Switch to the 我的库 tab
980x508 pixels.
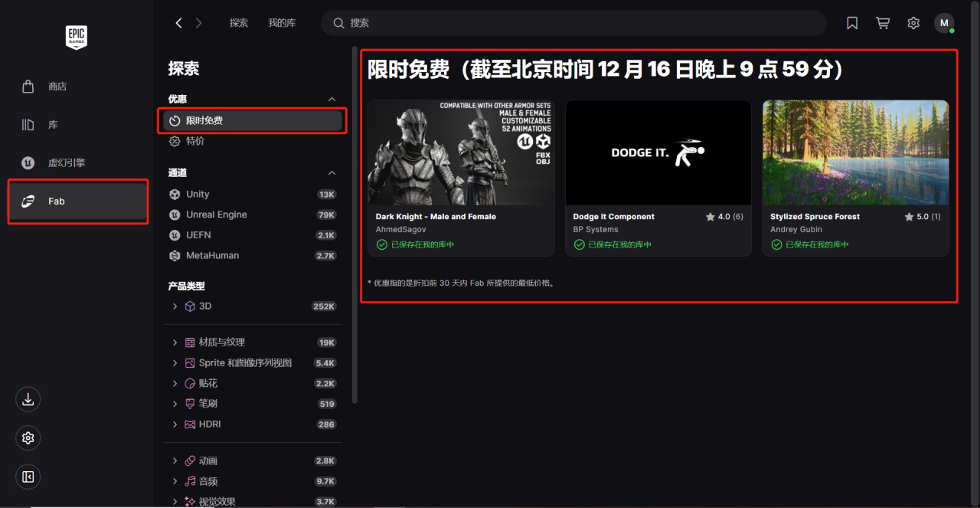[x=282, y=23]
